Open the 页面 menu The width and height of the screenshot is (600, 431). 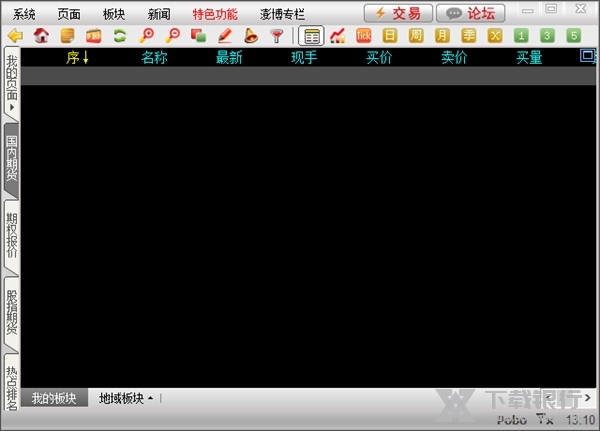pos(69,15)
